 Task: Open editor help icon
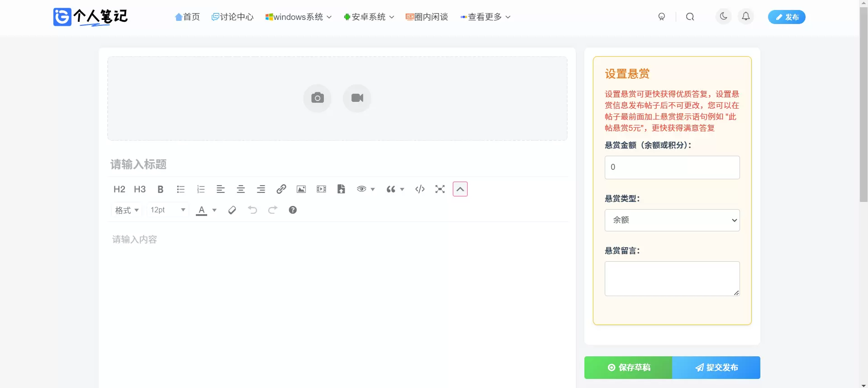click(x=293, y=210)
